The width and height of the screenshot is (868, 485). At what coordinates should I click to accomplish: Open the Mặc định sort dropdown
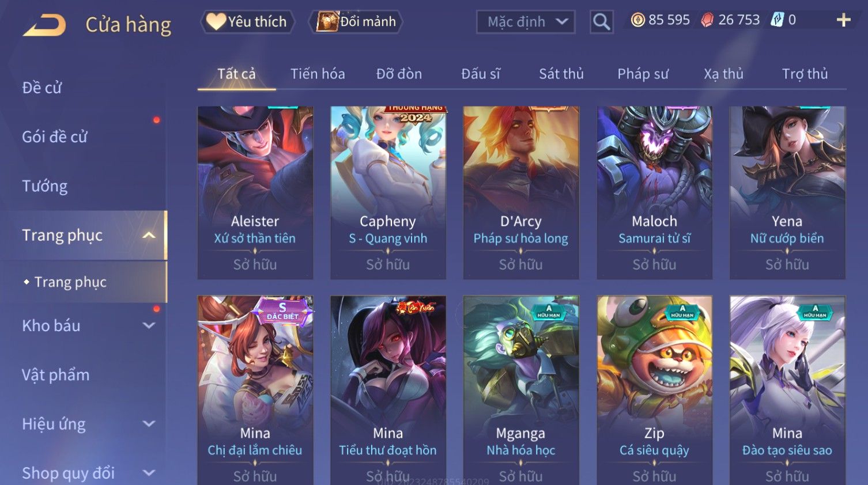coord(526,22)
